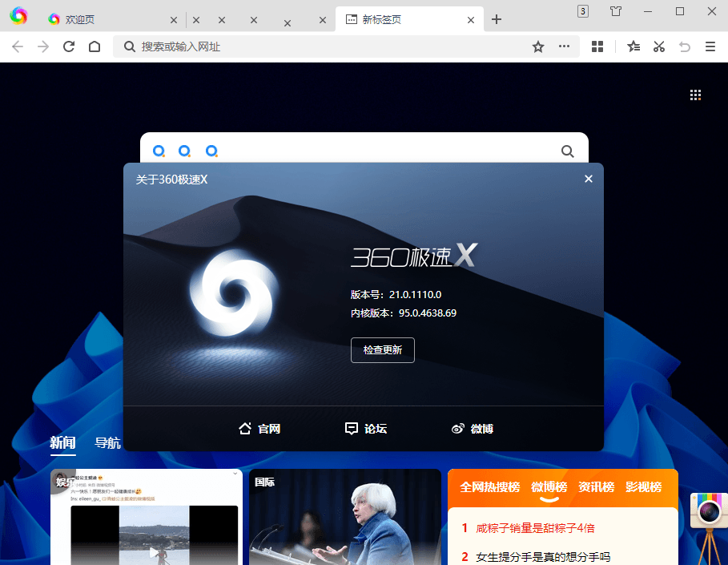This screenshot has width=728, height=565.
Task: Click 检查更新 to check for updates
Action: pyautogui.click(x=382, y=350)
